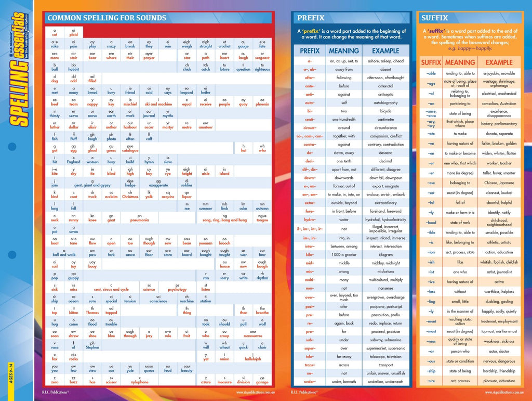Open the website link below the suffix panel

click(504, 392)
